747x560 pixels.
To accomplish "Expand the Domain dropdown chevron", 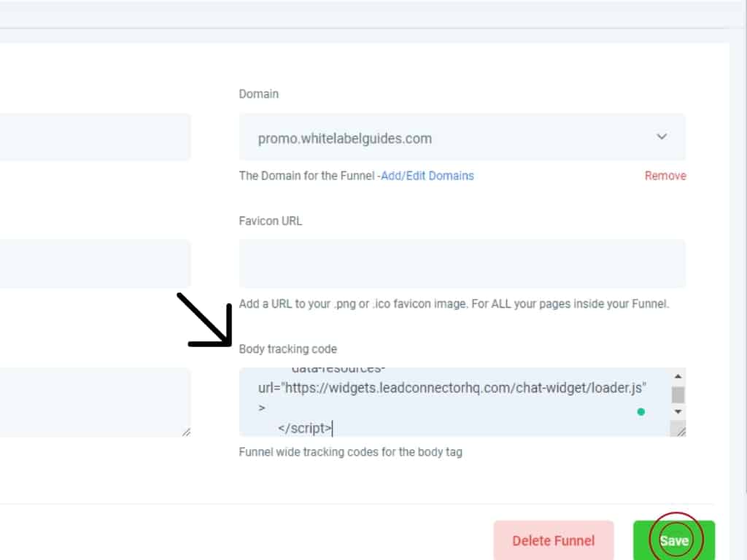I will [x=662, y=136].
